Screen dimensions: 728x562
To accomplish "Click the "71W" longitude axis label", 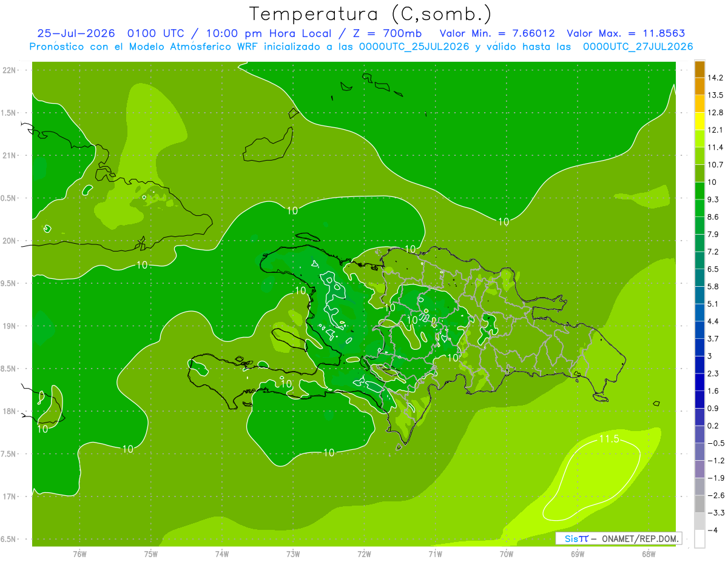I will click(435, 554).
